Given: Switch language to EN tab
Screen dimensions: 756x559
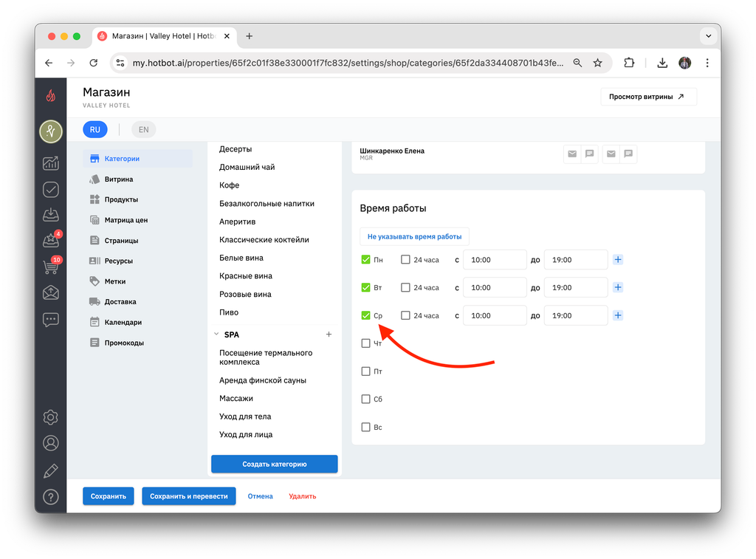Looking at the screenshot, I should coord(144,130).
